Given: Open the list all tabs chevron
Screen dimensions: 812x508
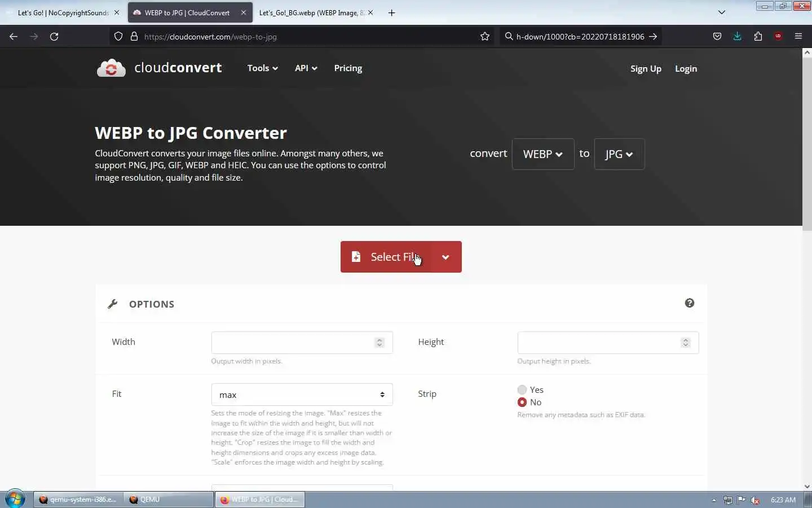Looking at the screenshot, I should 722,12.
